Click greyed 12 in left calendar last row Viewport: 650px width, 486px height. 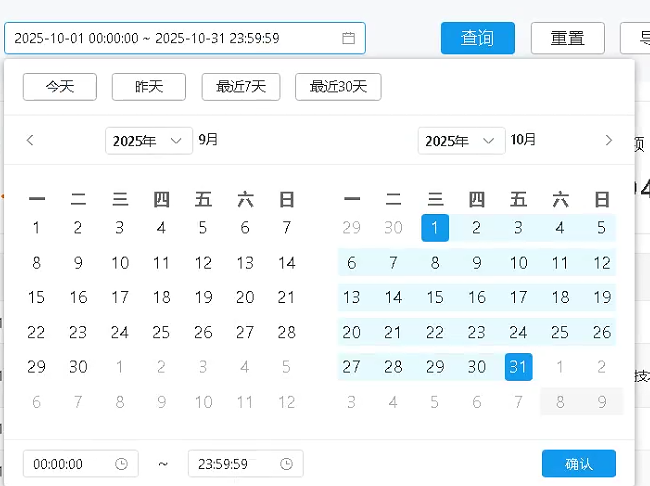pyautogui.click(x=286, y=402)
